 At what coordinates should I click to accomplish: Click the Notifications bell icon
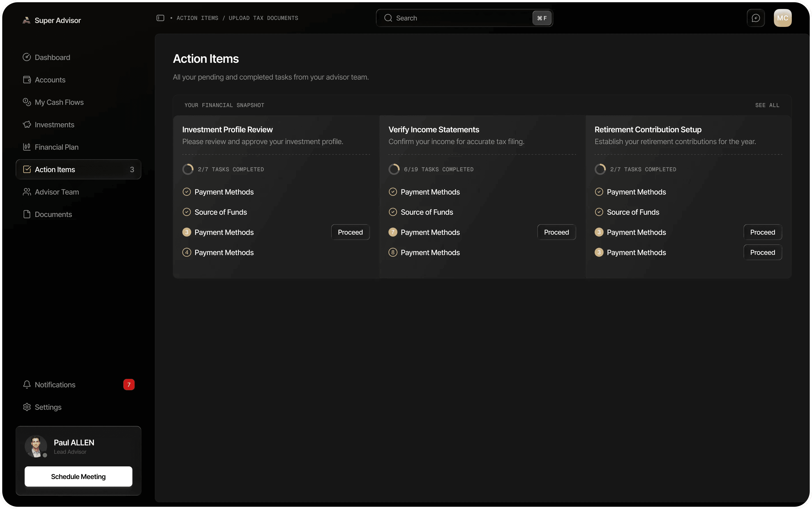[27, 385]
